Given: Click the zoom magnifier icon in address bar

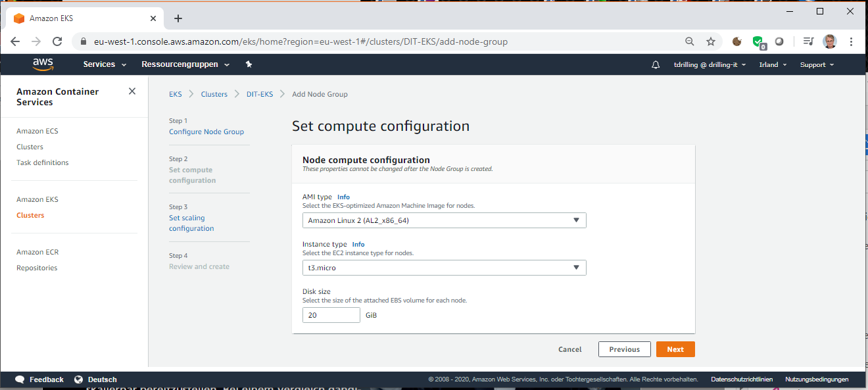Looking at the screenshot, I should click(690, 41).
